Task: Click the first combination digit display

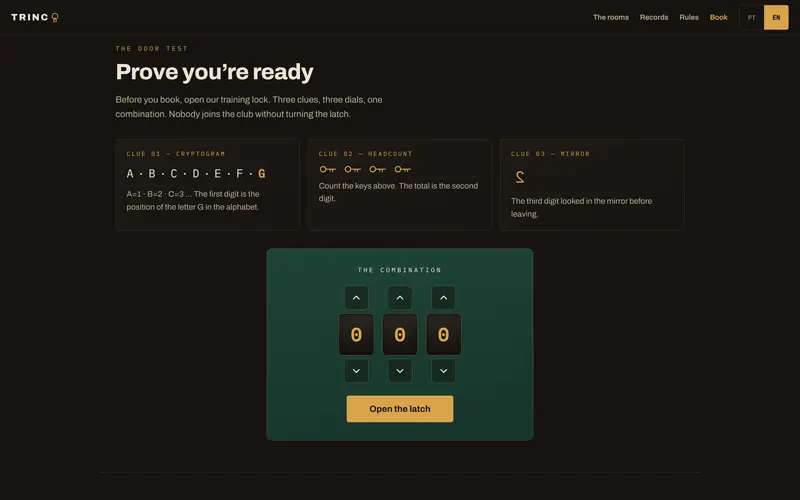Action: [x=356, y=335]
